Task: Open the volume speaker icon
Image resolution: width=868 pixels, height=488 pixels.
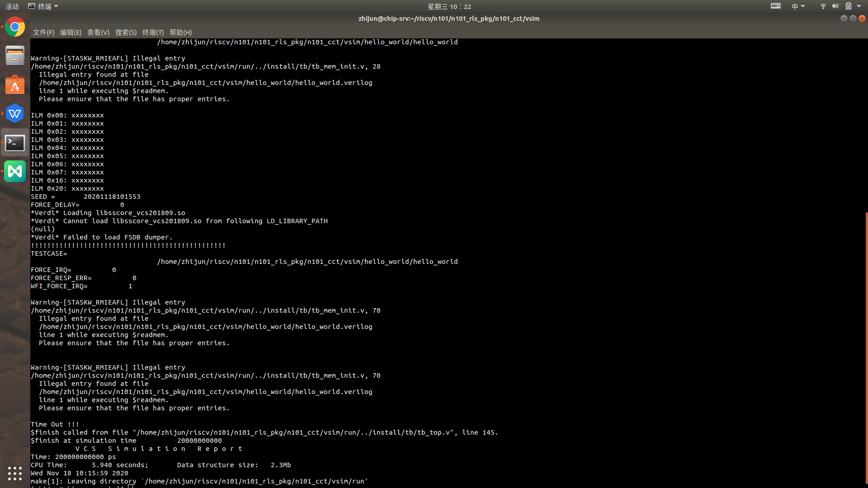Action: point(835,6)
